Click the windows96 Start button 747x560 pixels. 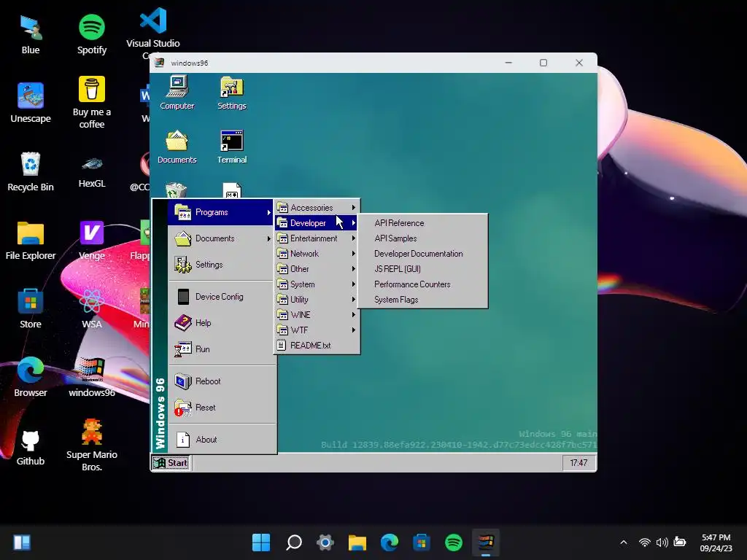click(171, 462)
